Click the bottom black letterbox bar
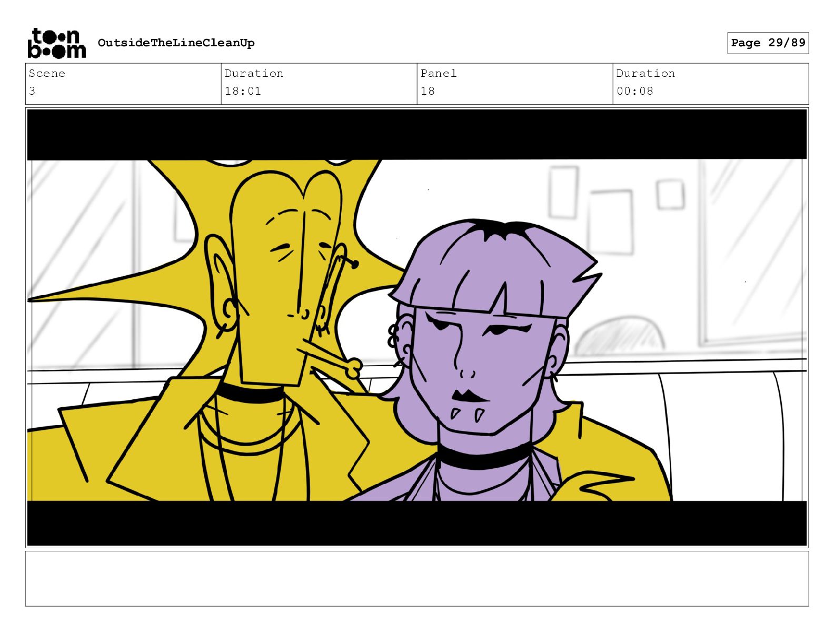The height and width of the screenshot is (644, 834). tap(417, 523)
